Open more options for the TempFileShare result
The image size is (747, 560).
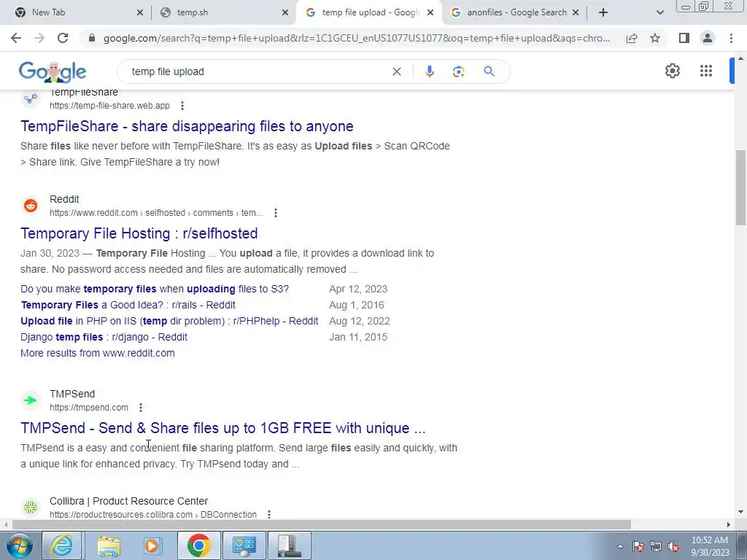click(182, 106)
